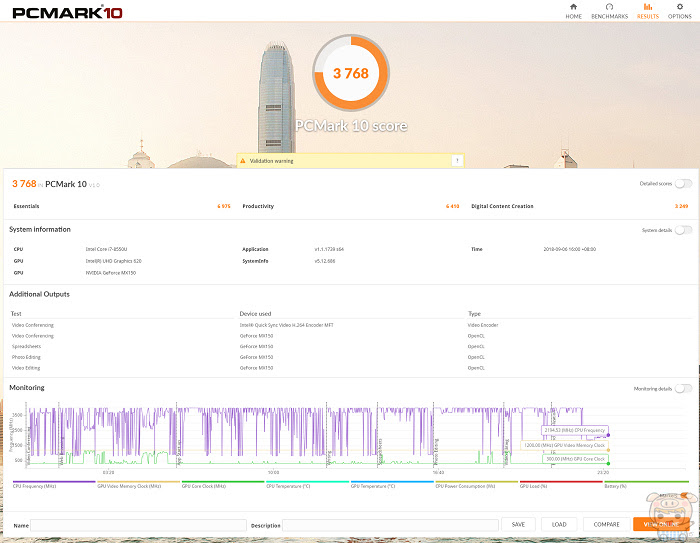Click the CPU Frequency tooltip on chart
The image size is (700, 543).
click(x=575, y=430)
